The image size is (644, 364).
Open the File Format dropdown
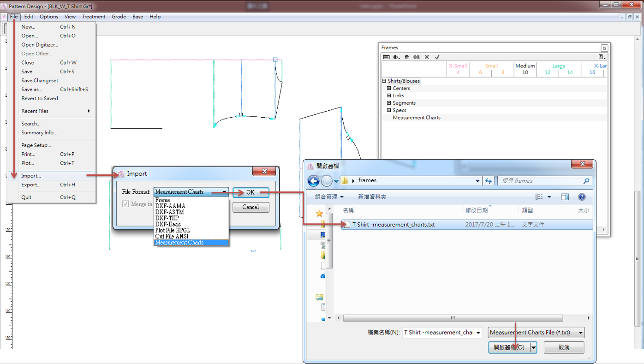click(224, 192)
